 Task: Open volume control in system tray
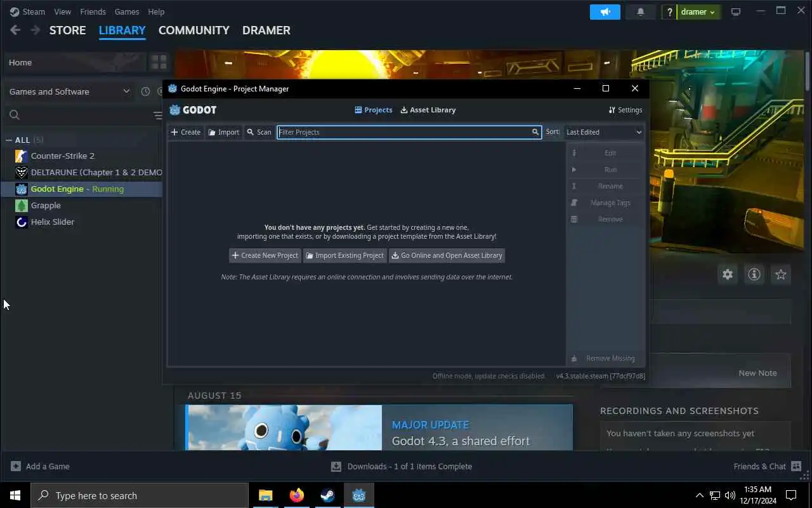(x=730, y=495)
